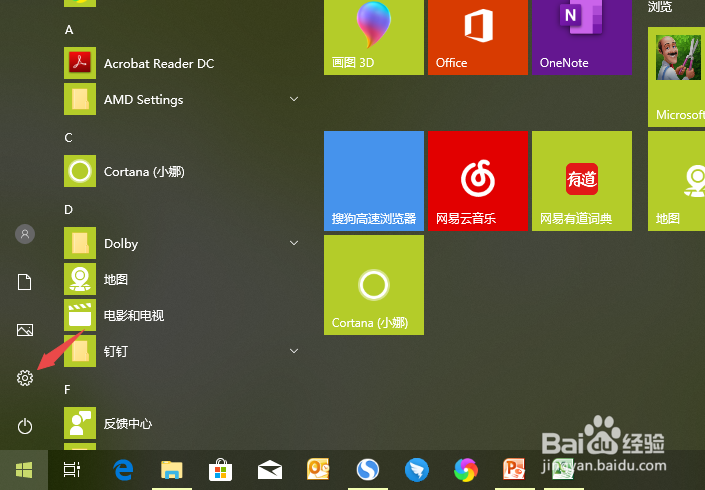Open the Microsoft game tile with gardener

click(x=677, y=77)
